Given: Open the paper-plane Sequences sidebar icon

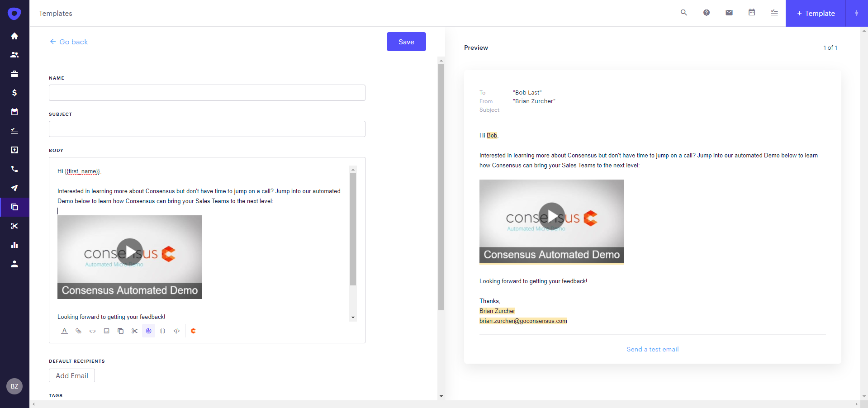Looking at the screenshot, I should coord(14,188).
